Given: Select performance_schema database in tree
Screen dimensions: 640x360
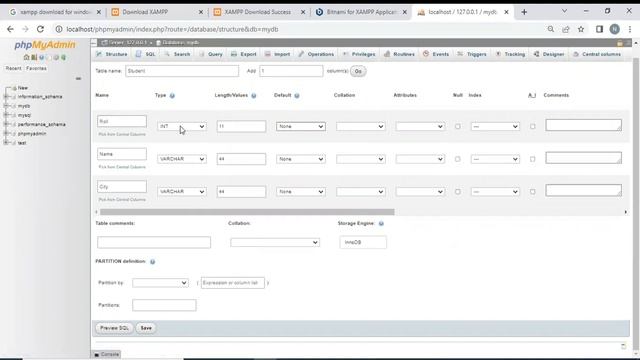Looking at the screenshot, I should click(x=42, y=124).
